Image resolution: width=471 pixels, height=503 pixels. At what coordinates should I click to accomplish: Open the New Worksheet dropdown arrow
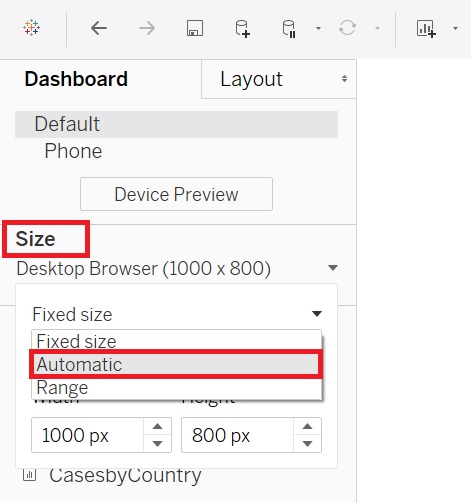click(455, 28)
